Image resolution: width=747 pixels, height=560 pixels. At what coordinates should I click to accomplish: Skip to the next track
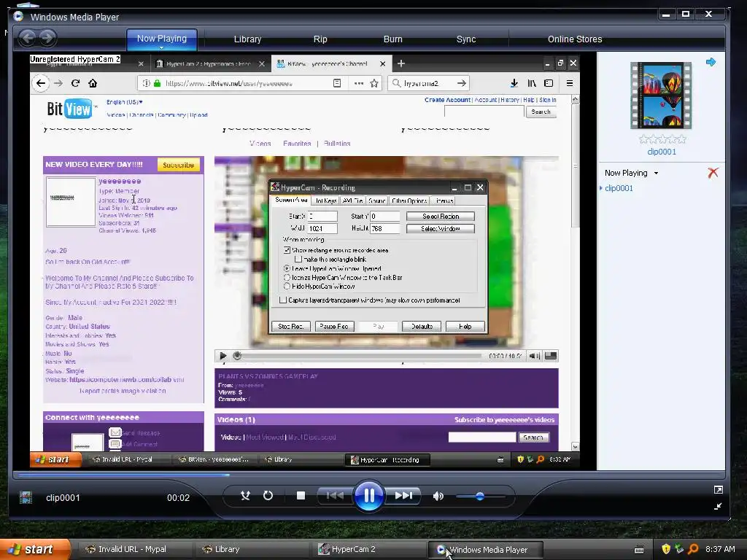403,496
